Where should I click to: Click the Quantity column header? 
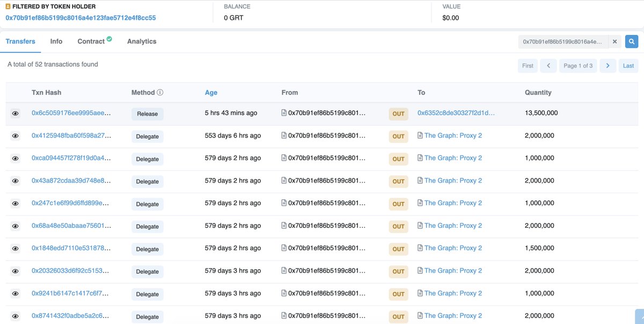pos(538,92)
